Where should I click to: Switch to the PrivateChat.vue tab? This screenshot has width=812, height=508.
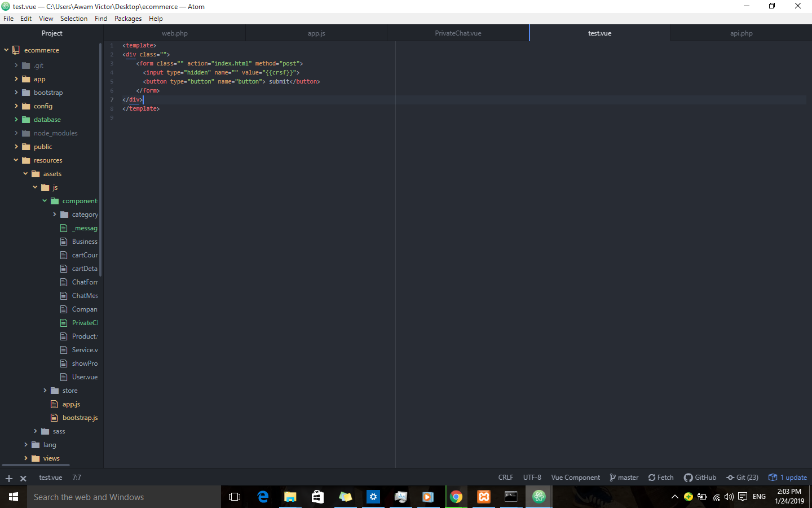pyautogui.click(x=458, y=33)
